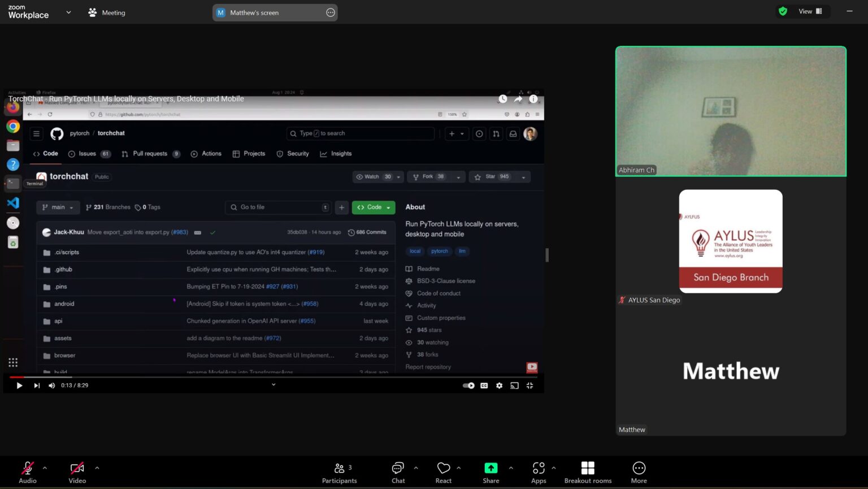The height and width of the screenshot is (489, 868).
Task: Open the Actions tab
Action: tap(206, 154)
